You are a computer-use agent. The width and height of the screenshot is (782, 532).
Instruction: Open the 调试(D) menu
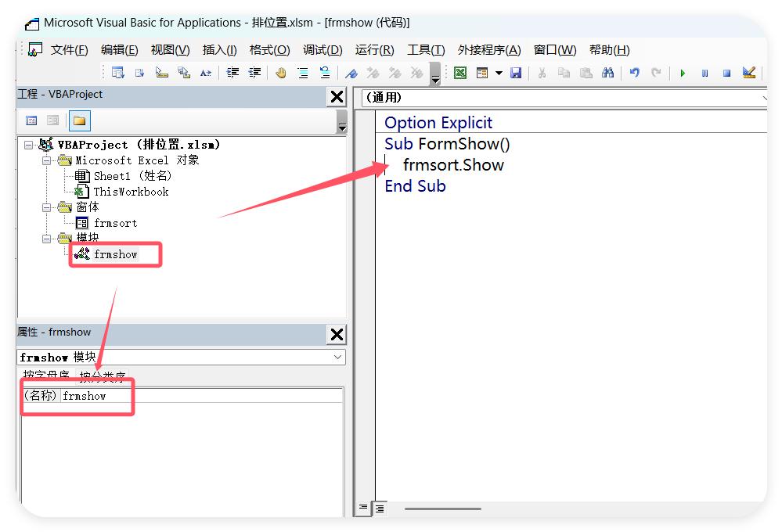tap(323, 50)
